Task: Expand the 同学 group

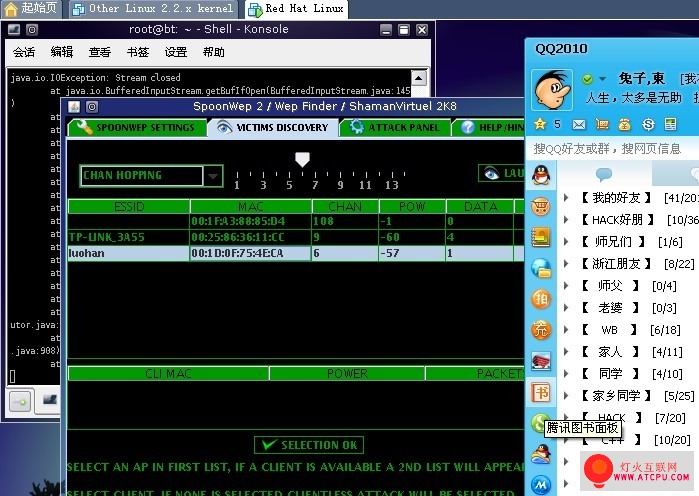Action: tap(566, 373)
